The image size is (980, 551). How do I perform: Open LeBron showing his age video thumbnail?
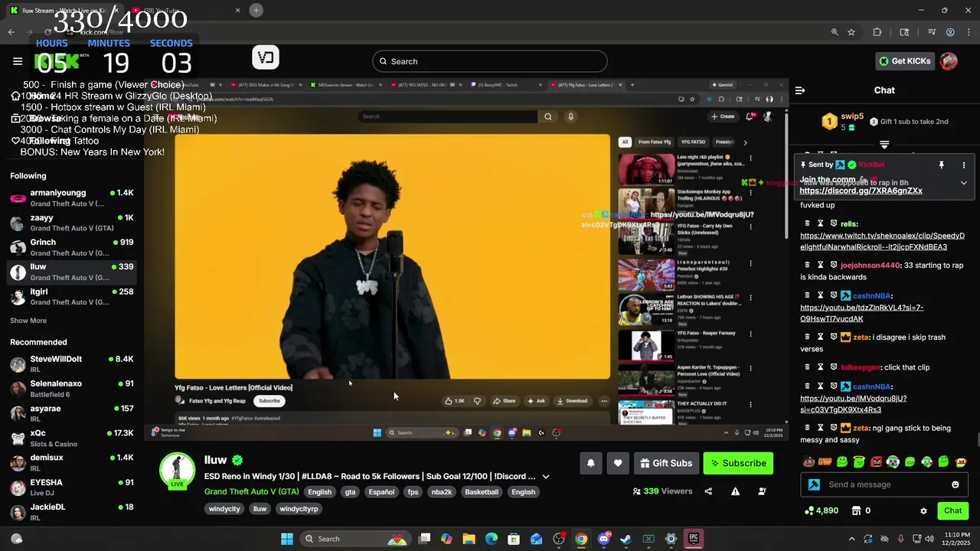(x=646, y=310)
